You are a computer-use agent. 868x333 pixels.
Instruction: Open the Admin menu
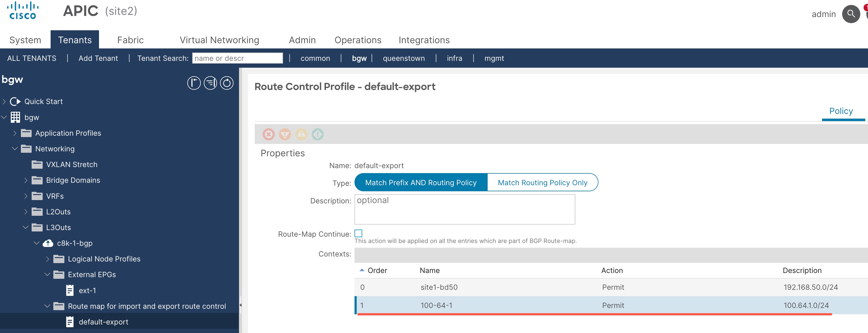(x=302, y=40)
